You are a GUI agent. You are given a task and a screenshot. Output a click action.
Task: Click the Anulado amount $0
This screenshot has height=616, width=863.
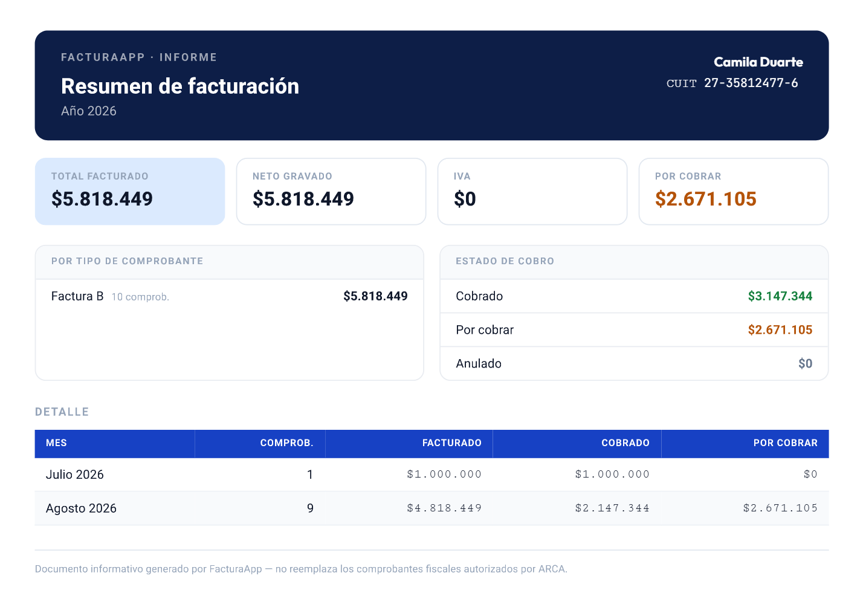coord(806,364)
